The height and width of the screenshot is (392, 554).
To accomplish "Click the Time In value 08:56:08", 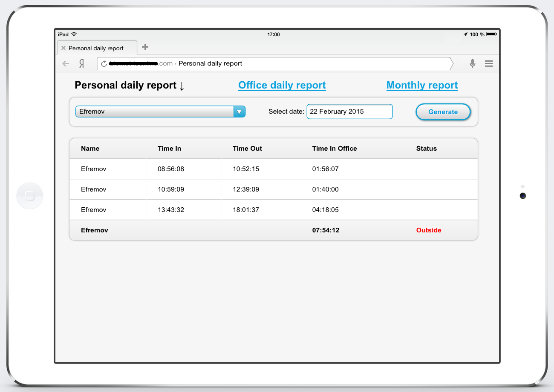I will click(171, 169).
